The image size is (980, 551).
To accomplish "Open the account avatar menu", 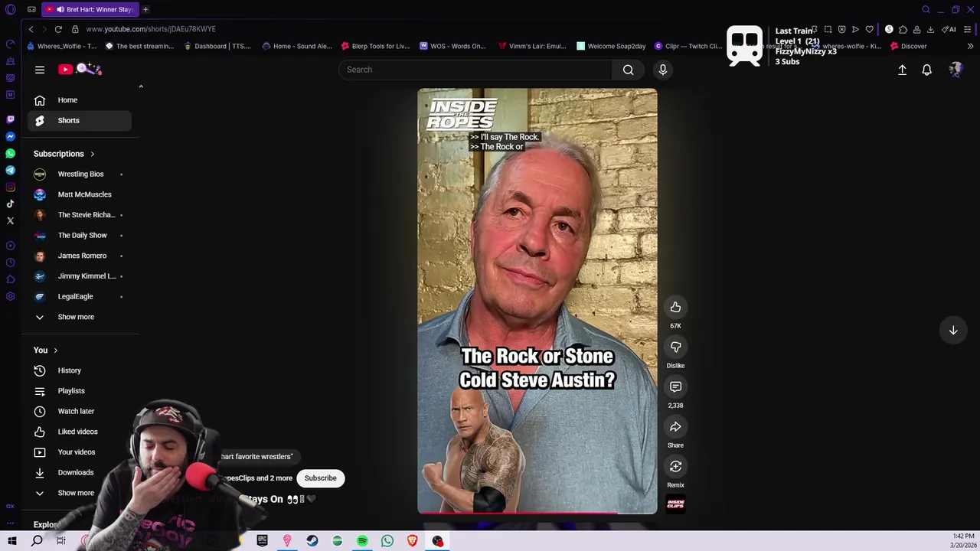I will pyautogui.click(x=955, y=70).
